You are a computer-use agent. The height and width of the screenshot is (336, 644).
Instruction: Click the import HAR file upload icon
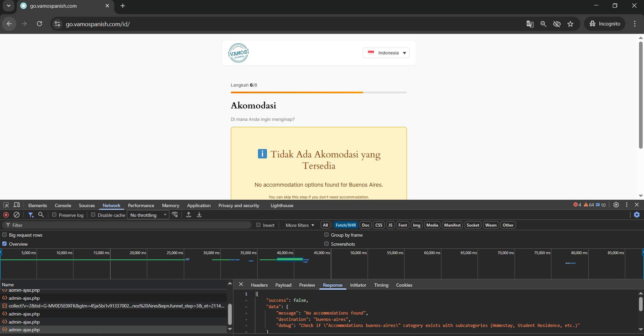(x=189, y=215)
